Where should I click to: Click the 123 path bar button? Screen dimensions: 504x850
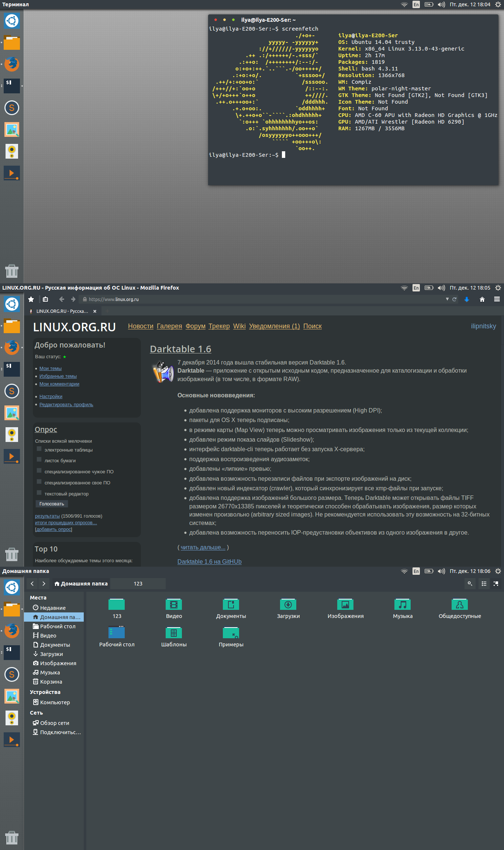[138, 583]
